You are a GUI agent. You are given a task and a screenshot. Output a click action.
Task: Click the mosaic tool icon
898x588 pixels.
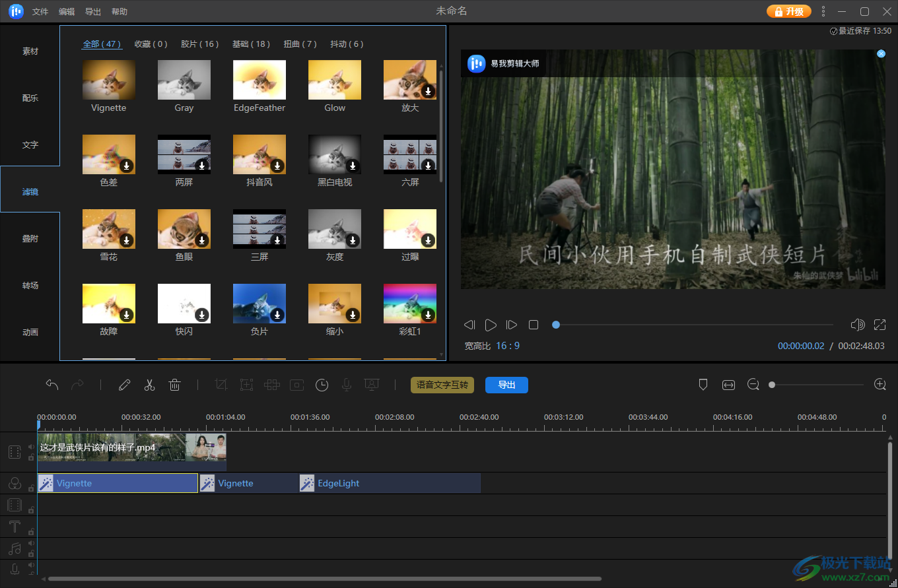coord(271,385)
